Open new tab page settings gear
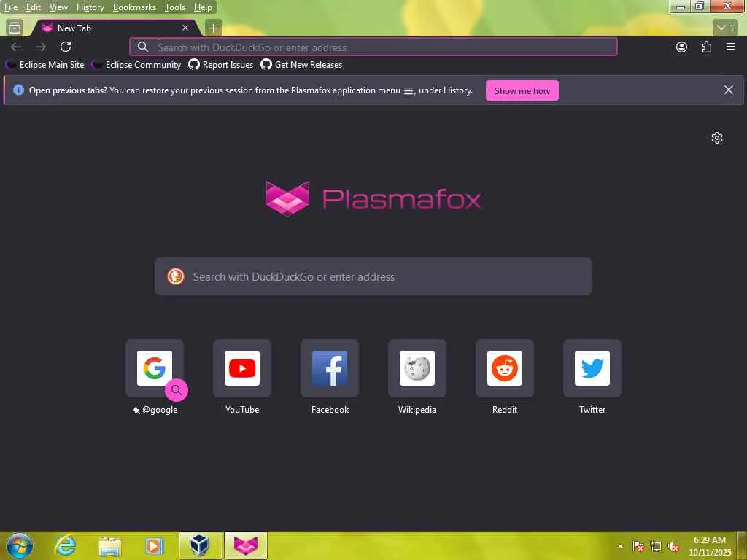Image resolution: width=747 pixels, height=560 pixels. pyautogui.click(x=717, y=138)
